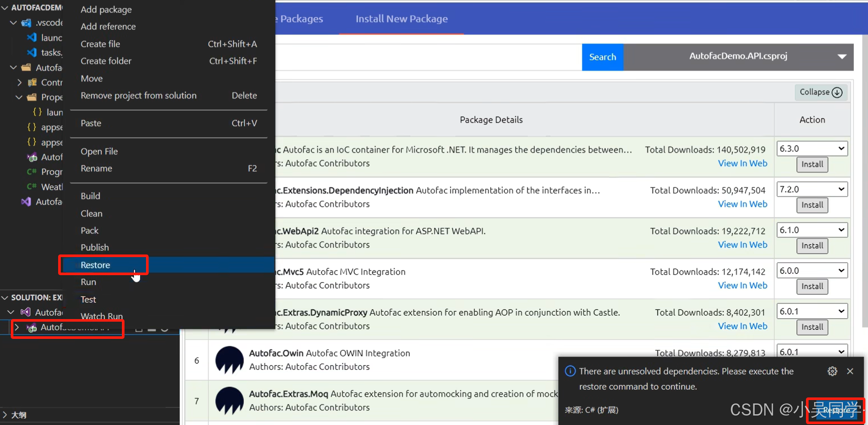Collapse the .vscode folder
Screen dimensions: 868x425
[x=14, y=22]
